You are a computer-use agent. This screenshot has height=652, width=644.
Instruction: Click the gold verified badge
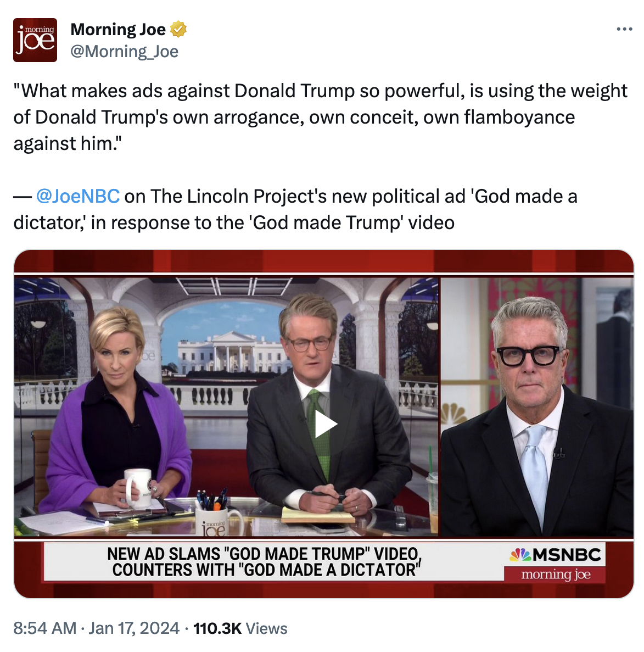tap(178, 29)
